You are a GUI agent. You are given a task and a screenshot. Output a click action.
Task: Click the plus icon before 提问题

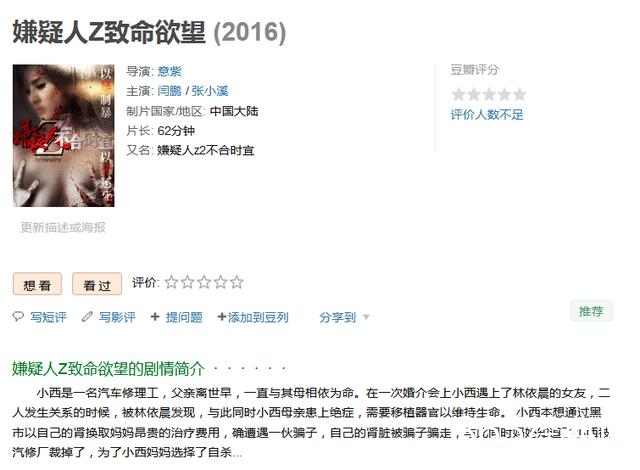tap(155, 317)
